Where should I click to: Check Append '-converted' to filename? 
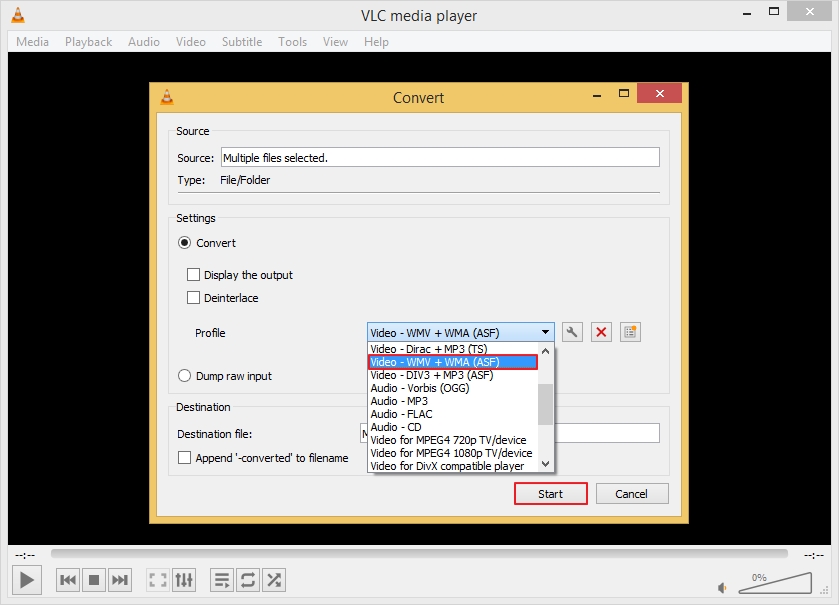pyautogui.click(x=184, y=457)
